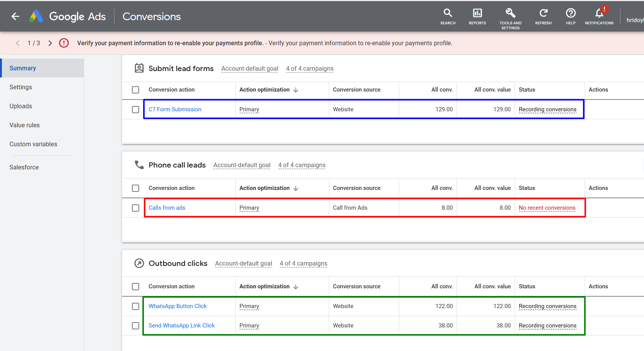Screen dimensions: 644x351
Task: Click the Google Ads logo
Action: click(36, 16)
